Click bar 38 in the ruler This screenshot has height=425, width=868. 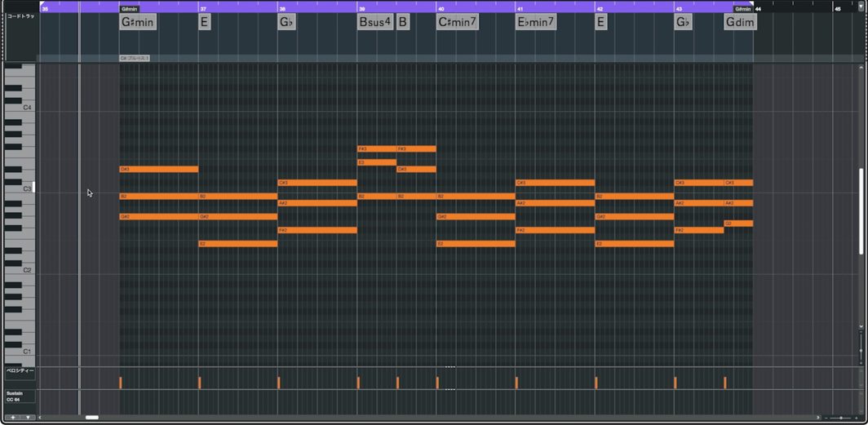click(282, 9)
